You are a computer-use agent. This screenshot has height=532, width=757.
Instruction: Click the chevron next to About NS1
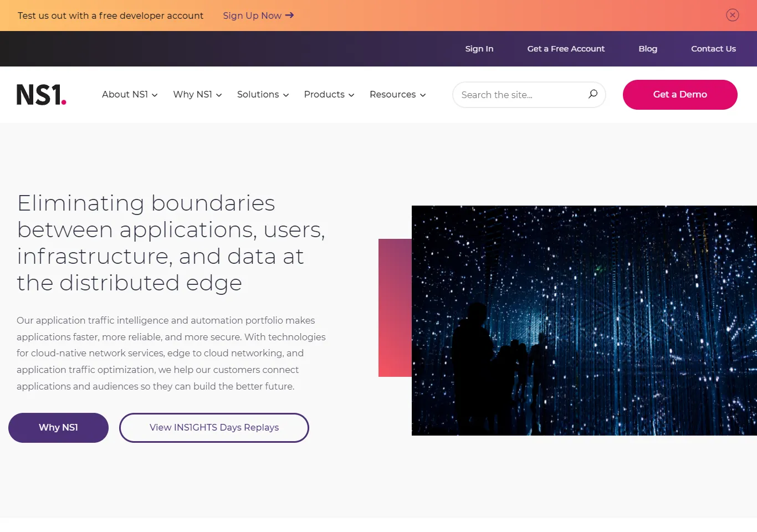click(155, 95)
